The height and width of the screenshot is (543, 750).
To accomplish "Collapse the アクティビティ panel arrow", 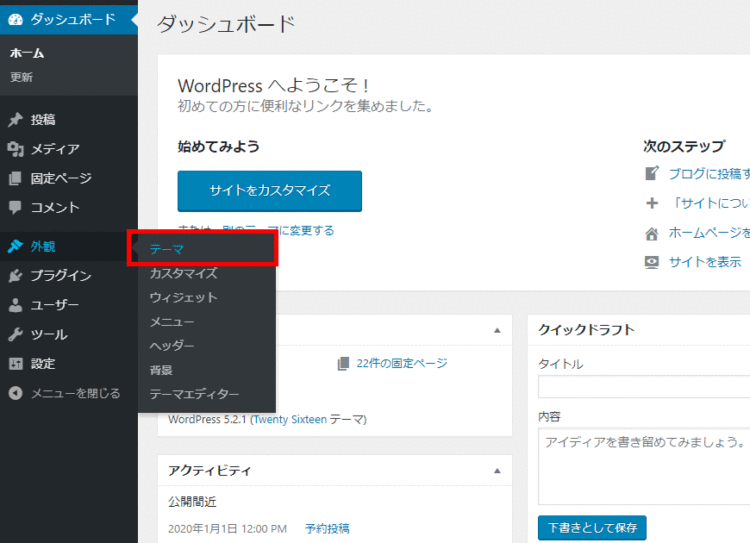I will click(497, 470).
